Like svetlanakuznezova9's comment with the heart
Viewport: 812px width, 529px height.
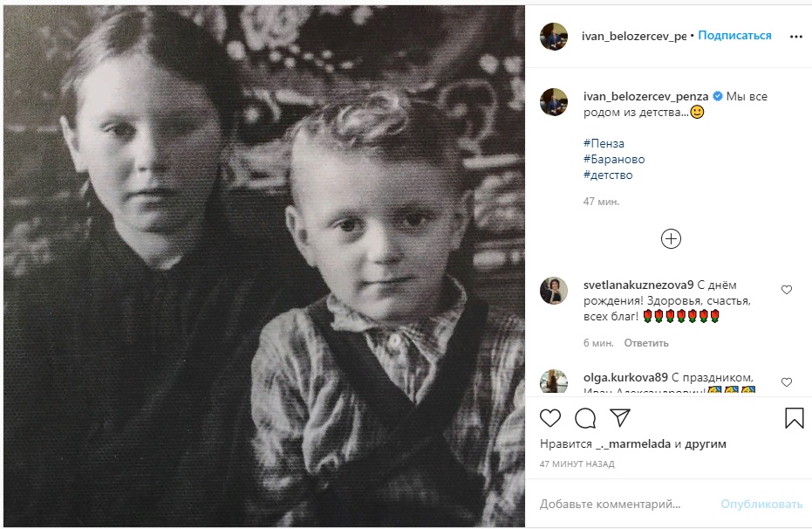point(787,290)
